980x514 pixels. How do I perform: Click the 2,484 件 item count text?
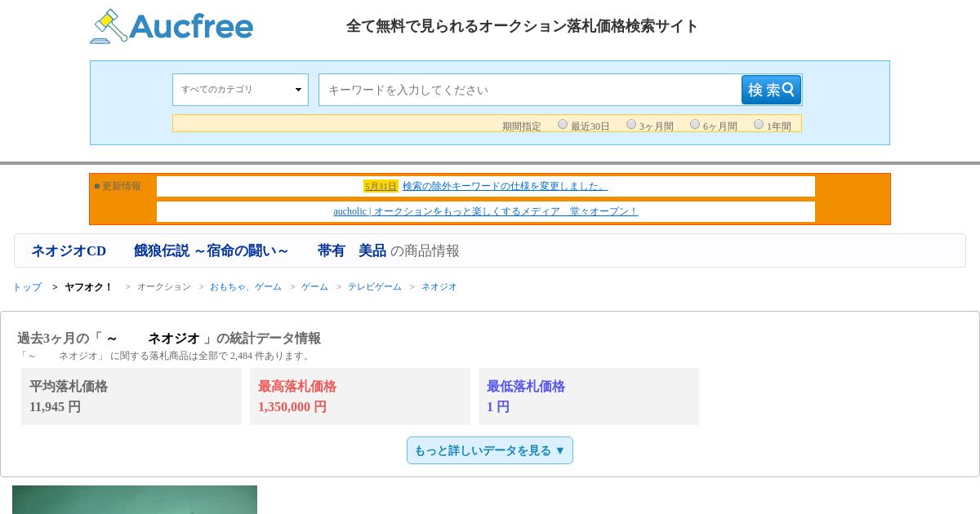pos(247,356)
